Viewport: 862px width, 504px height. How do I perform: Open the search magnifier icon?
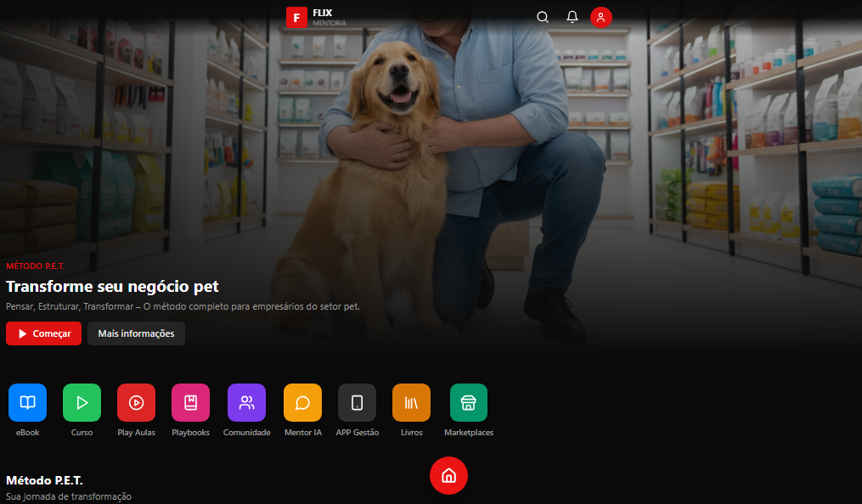[x=543, y=17]
